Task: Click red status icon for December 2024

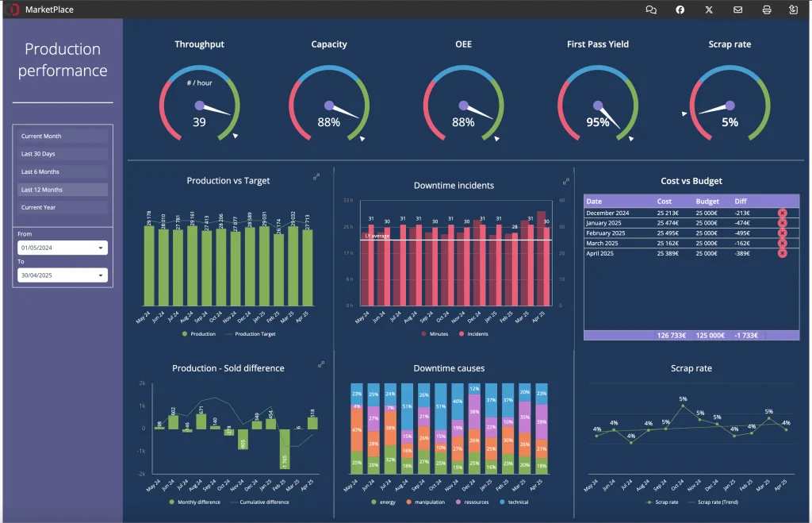Action: pos(782,213)
